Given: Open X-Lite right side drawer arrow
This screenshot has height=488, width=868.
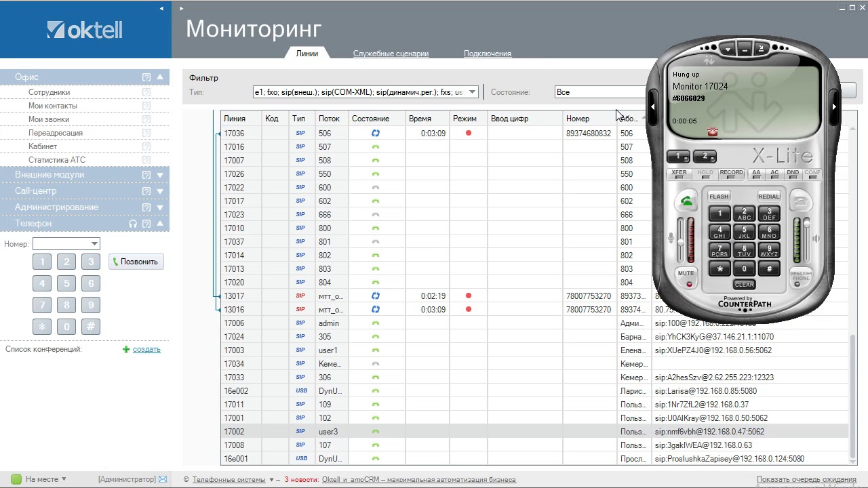Looking at the screenshot, I should [x=834, y=106].
